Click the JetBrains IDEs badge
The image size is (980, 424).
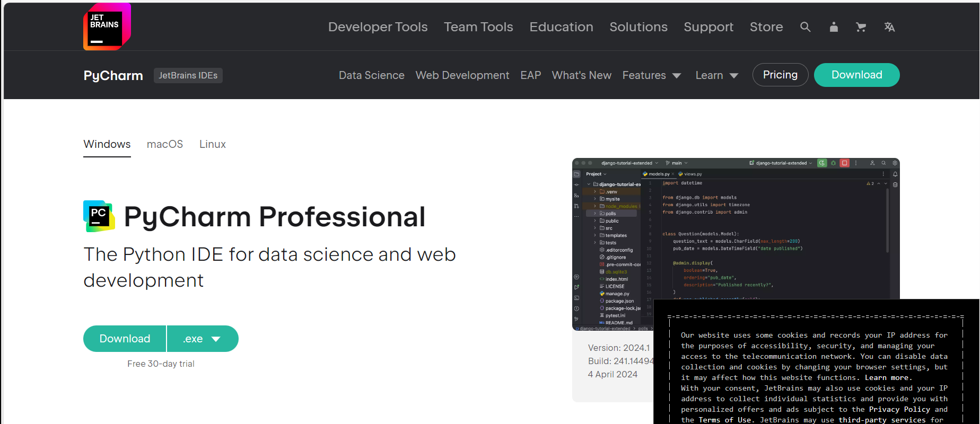(x=188, y=75)
